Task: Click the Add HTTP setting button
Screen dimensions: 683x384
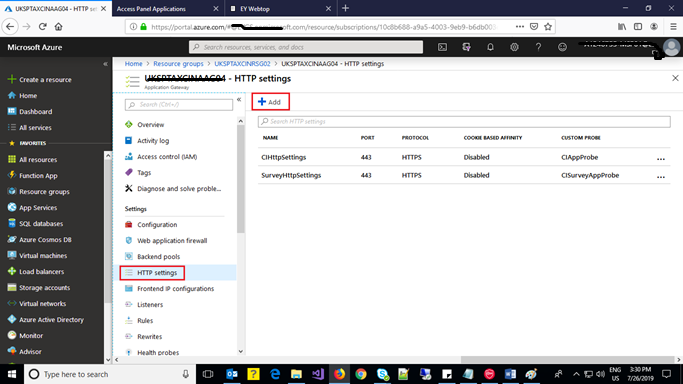Action: click(x=270, y=102)
